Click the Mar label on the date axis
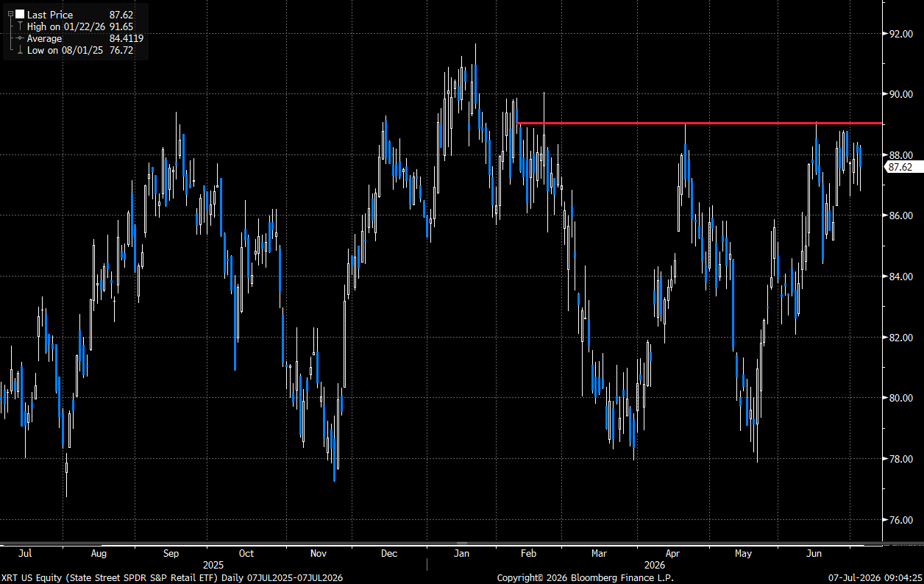924x584 pixels. coord(600,553)
